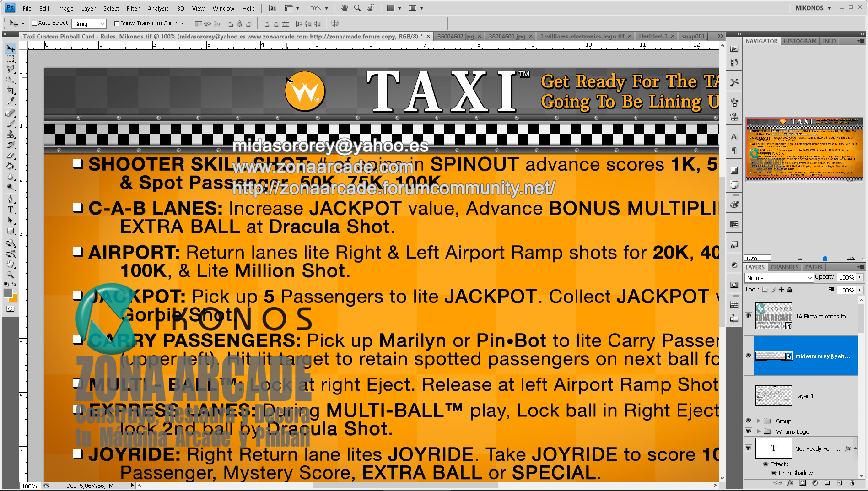Click the 1A Firma mikonos layer thumbnail
The width and height of the screenshot is (868, 491).
(773, 316)
